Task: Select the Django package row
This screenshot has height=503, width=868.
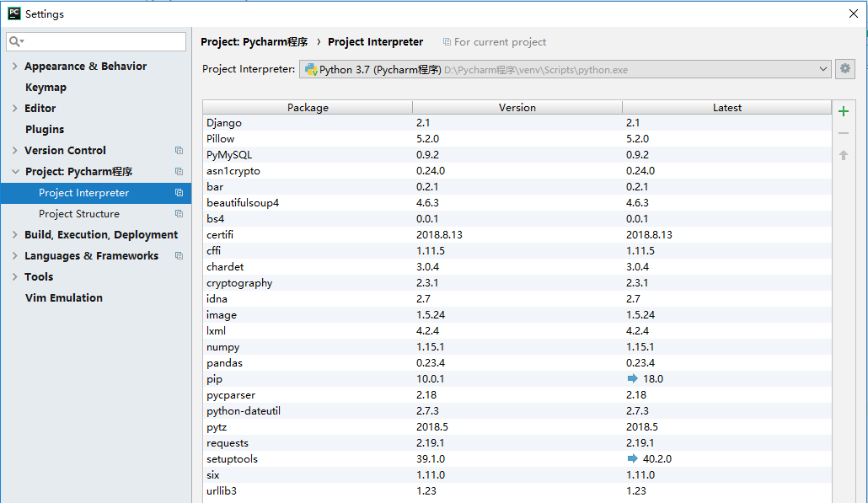Action: click(517, 123)
